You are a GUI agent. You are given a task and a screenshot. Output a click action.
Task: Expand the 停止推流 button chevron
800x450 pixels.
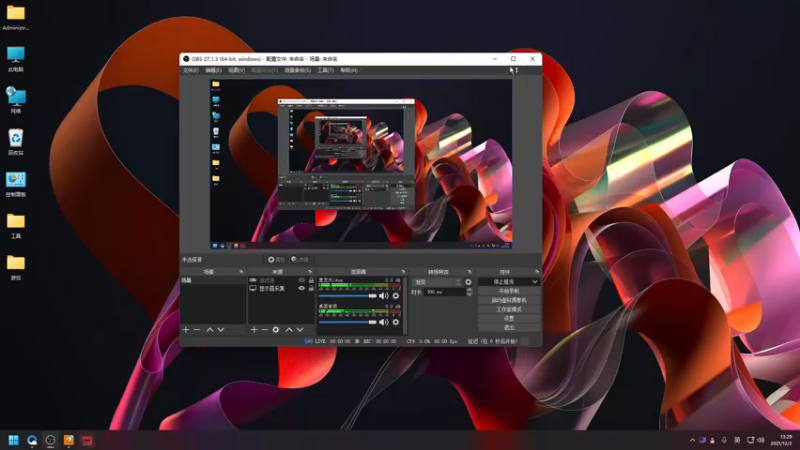coord(534,282)
